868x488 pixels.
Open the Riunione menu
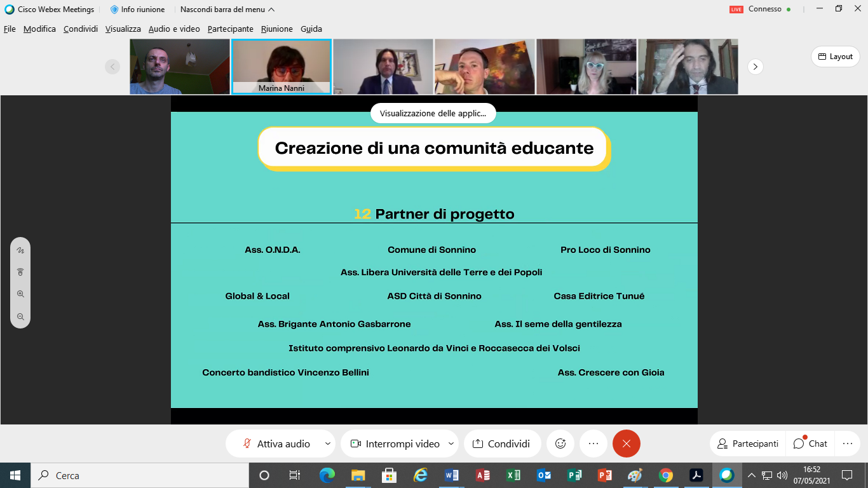pyautogui.click(x=276, y=29)
